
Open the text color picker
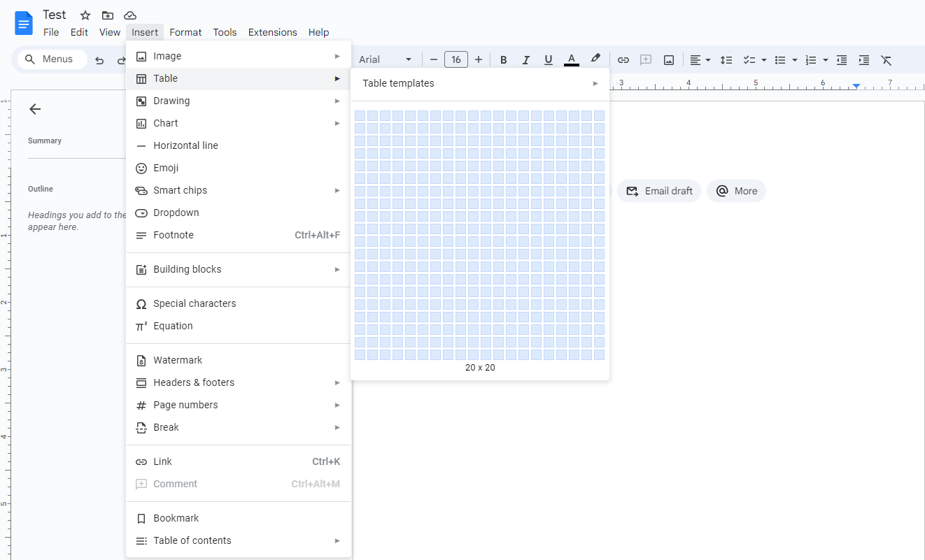[x=572, y=59]
